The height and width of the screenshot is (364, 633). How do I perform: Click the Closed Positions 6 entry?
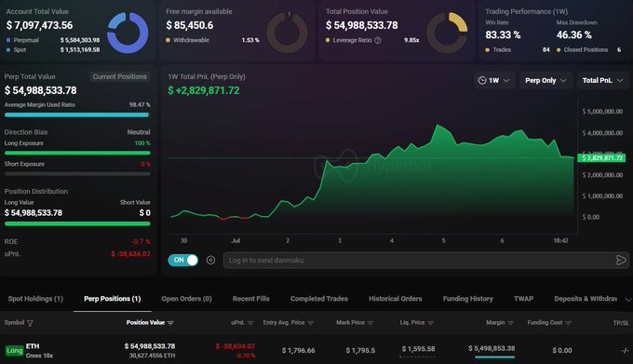pos(588,50)
